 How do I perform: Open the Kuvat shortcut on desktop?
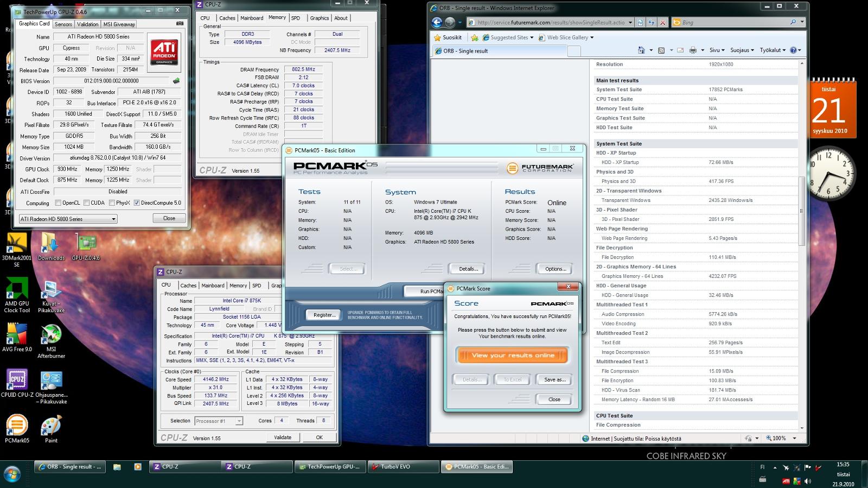point(51,296)
